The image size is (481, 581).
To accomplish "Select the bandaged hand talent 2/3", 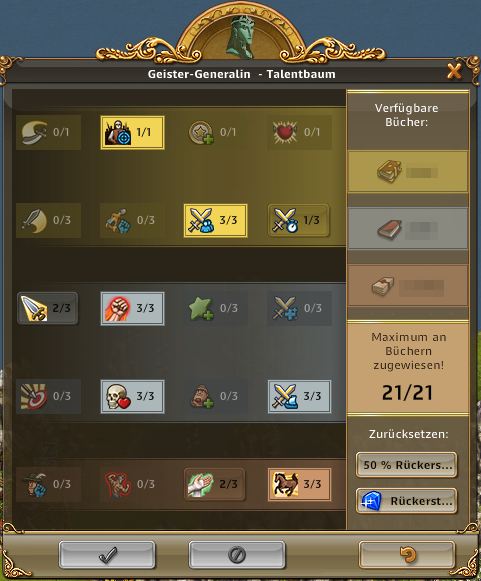I will click(215, 484).
